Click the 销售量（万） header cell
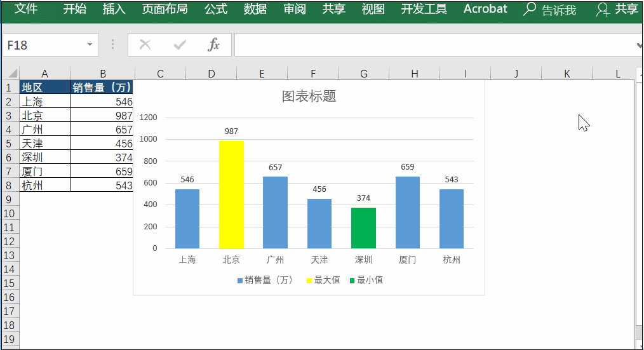This screenshot has height=350, width=644. click(x=102, y=87)
